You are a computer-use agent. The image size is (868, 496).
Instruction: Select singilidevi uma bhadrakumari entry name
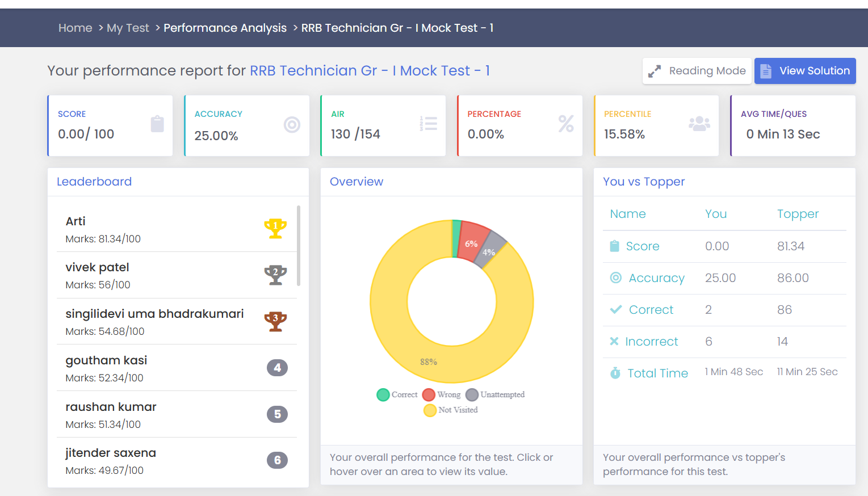(x=154, y=314)
